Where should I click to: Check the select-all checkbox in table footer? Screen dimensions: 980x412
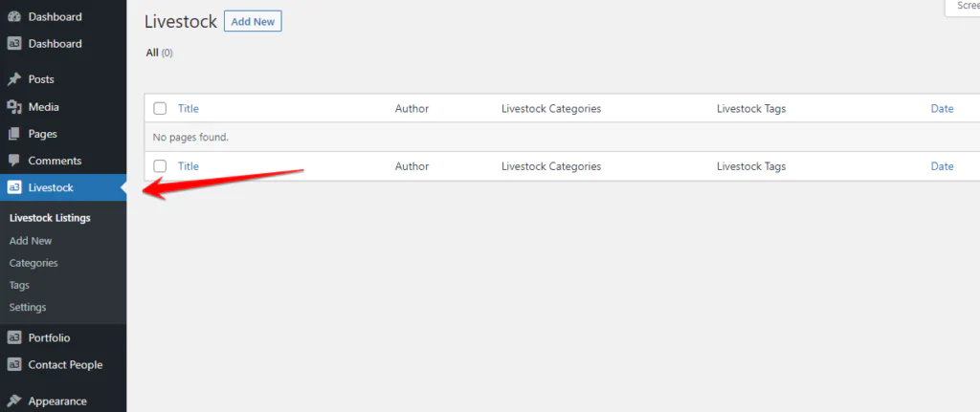point(160,166)
